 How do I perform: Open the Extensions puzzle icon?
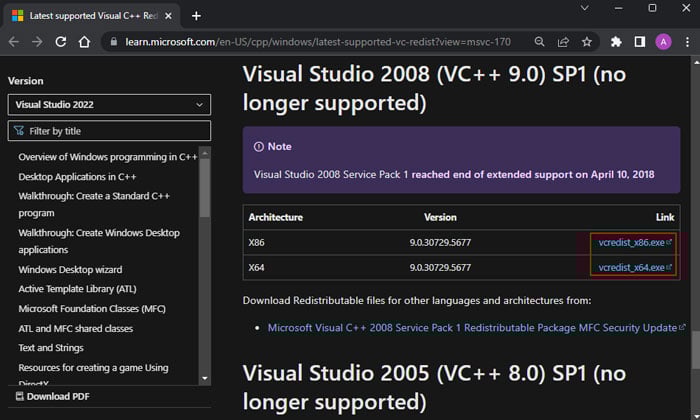[x=615, y=42]
